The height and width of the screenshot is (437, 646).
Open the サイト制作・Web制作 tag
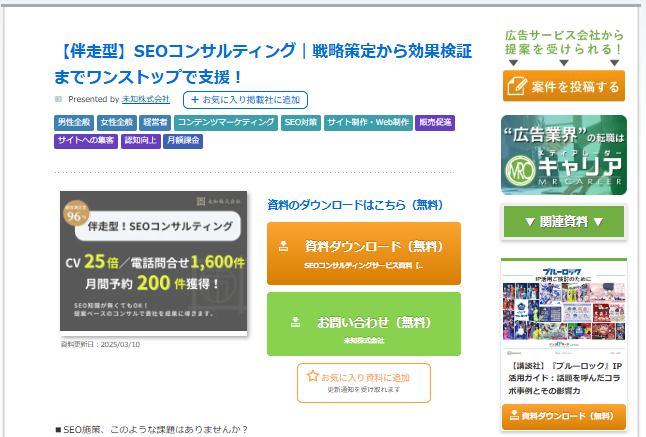point(368,122)
